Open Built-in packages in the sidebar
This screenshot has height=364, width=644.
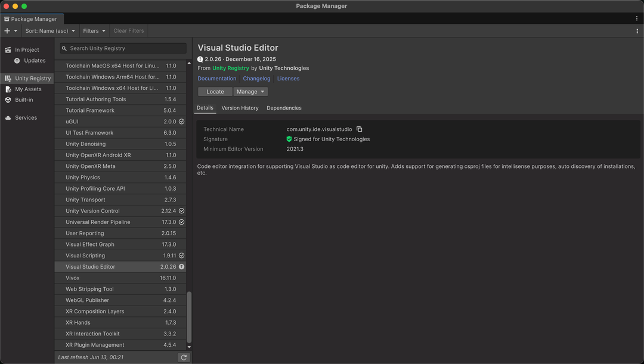(x=27, y=99)
